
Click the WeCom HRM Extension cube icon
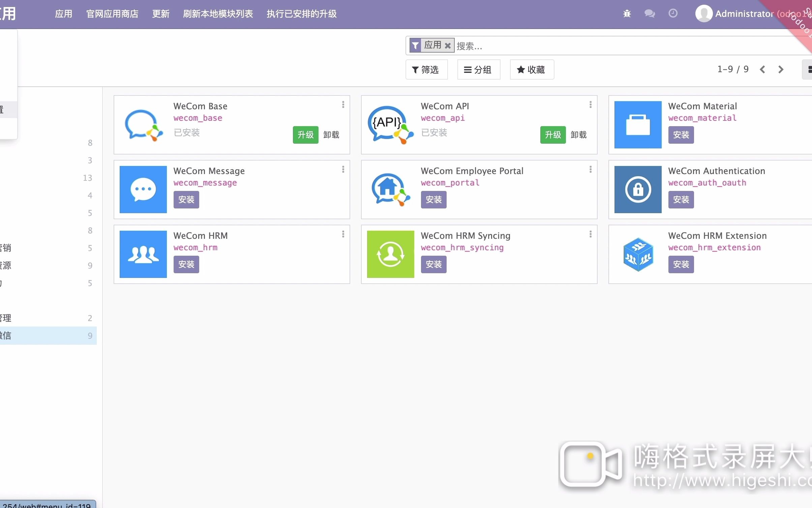(x=638, y=254)
